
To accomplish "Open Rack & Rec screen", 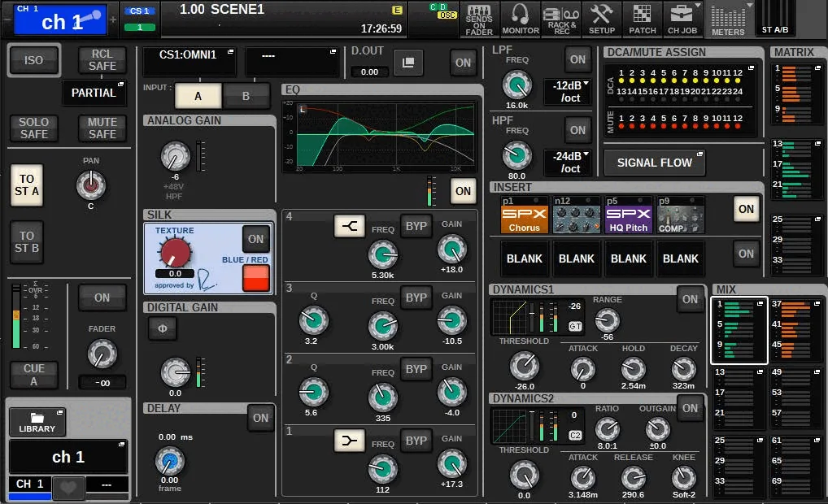I will (x=561, y=20).
